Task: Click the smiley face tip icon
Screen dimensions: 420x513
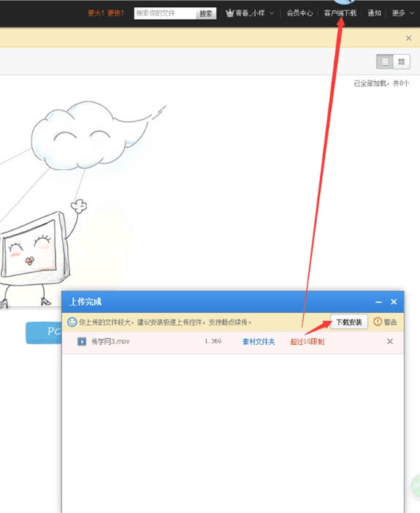Action: point(72,322)
